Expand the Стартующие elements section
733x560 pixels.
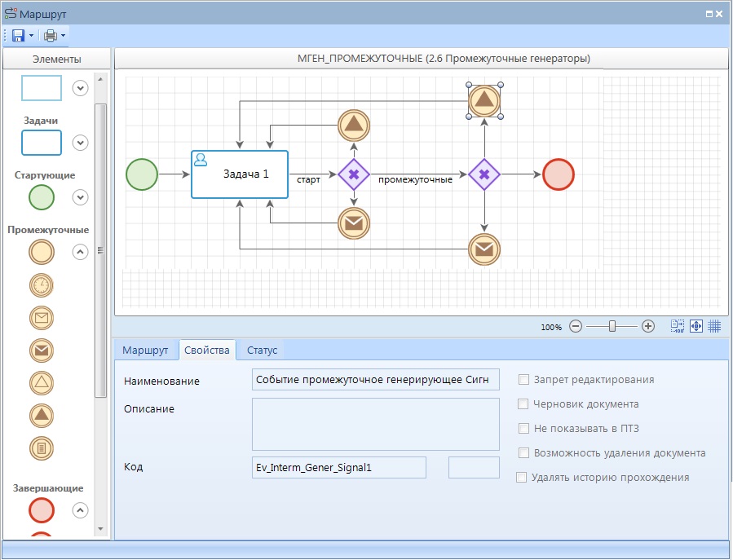(80, 197)
